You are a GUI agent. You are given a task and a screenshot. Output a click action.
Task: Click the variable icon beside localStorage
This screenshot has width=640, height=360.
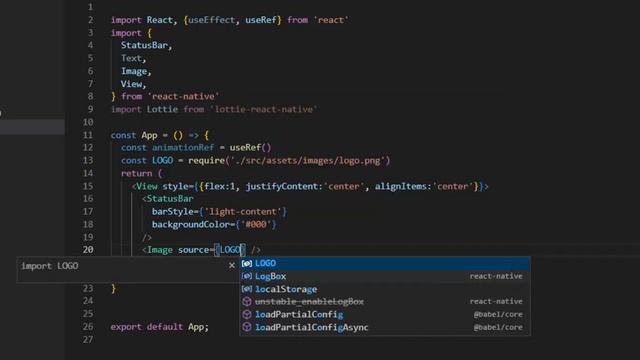247,289
